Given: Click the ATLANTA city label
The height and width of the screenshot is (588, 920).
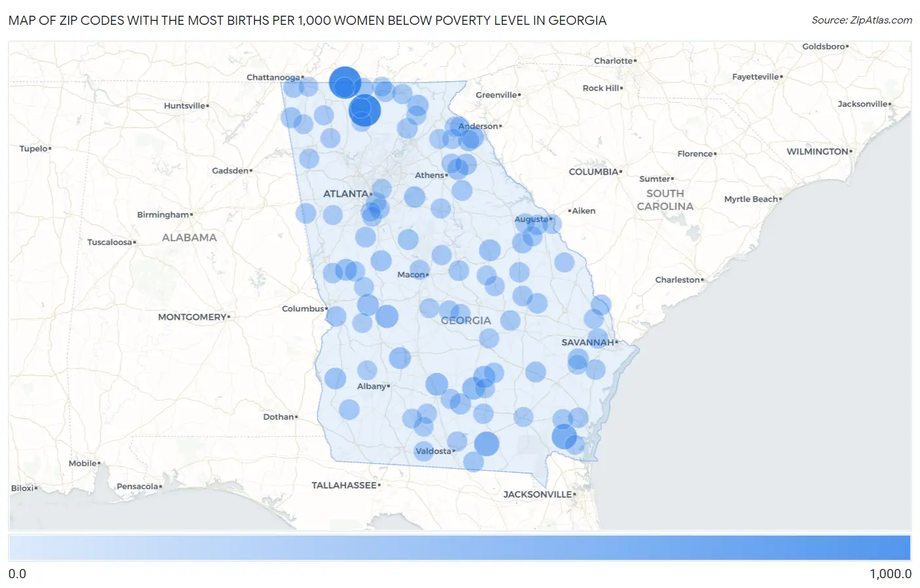Looking at the screenshot, I should tap(345, 194).
